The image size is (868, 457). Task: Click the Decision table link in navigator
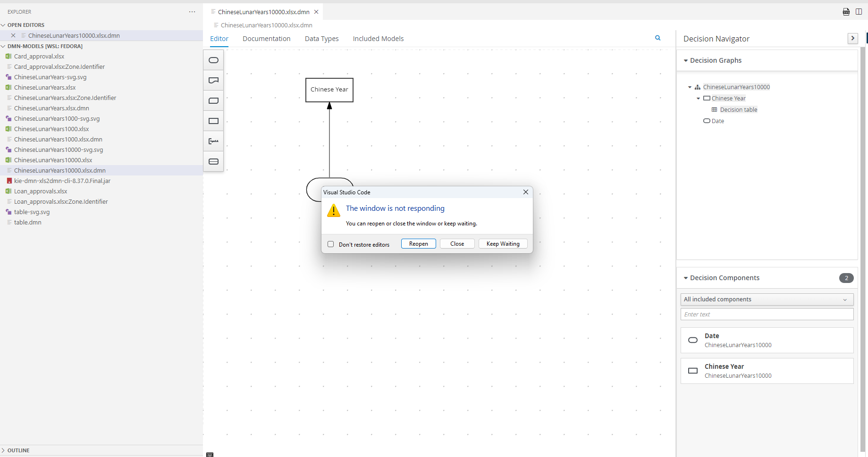[739, 110]
